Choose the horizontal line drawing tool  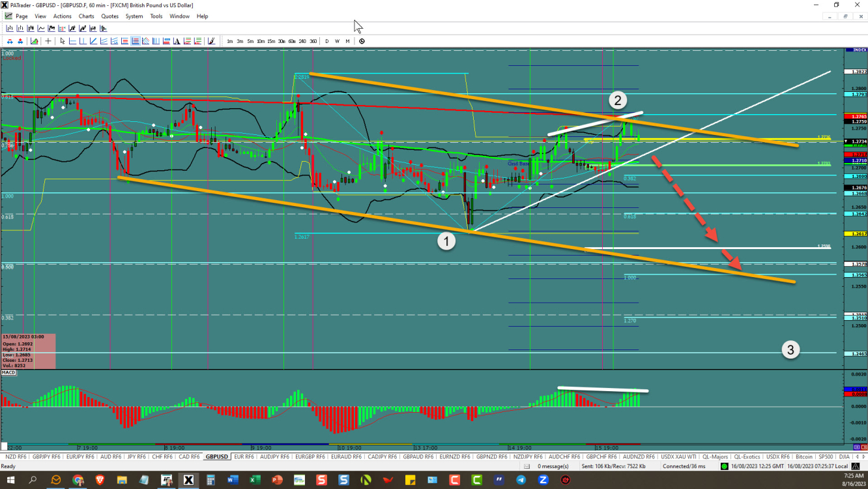pos(72,41)
